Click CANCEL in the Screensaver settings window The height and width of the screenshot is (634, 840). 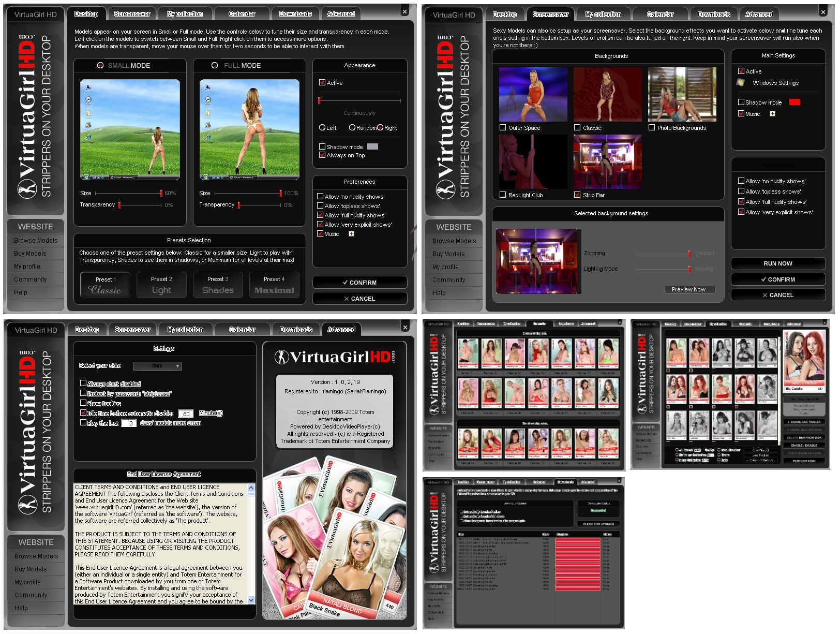[778, 295]
